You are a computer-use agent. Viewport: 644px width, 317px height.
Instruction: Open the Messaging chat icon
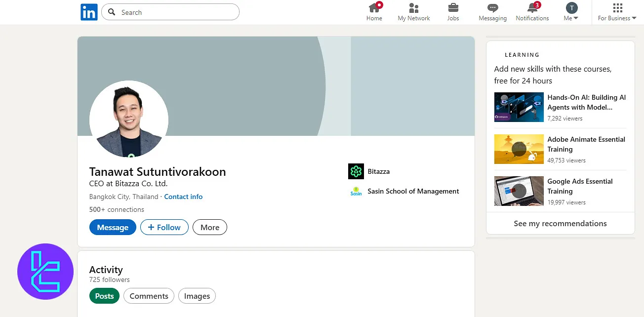[x=492, y=8]
